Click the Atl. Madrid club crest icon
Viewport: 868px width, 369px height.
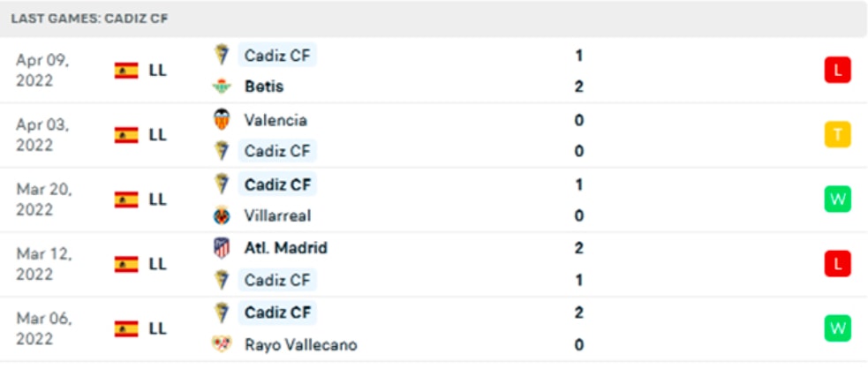tap(222, 248)
